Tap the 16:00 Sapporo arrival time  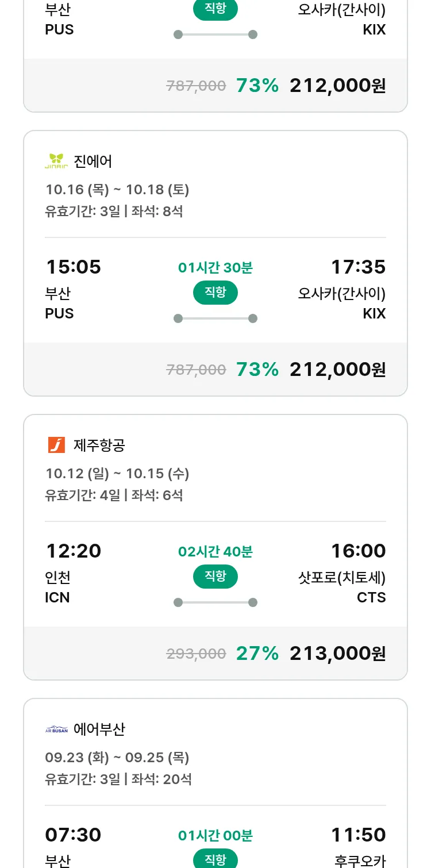(358, 551)
